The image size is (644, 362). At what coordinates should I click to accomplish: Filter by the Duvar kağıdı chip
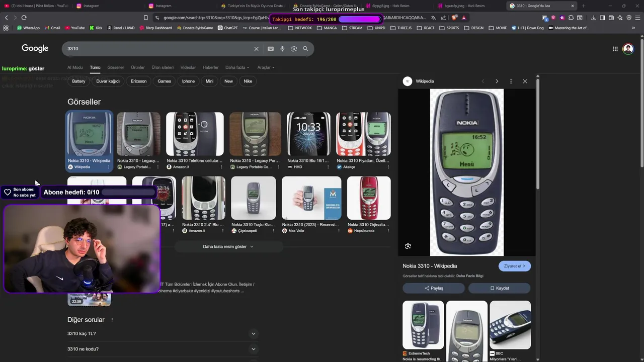[108, 81]
